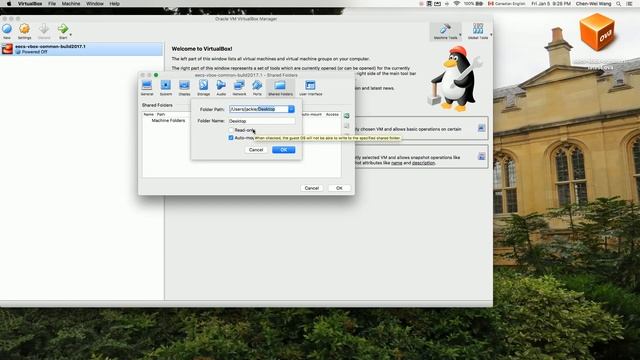Click the Machine Tools icon
Screen dimensions: 640x360
[x=444, y=29]
